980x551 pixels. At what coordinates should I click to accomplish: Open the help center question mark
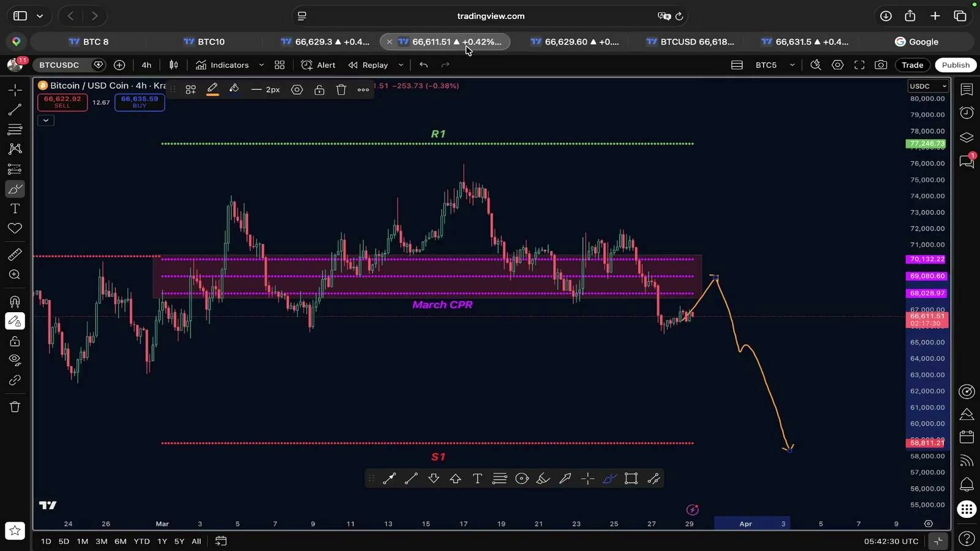(967, 539)
